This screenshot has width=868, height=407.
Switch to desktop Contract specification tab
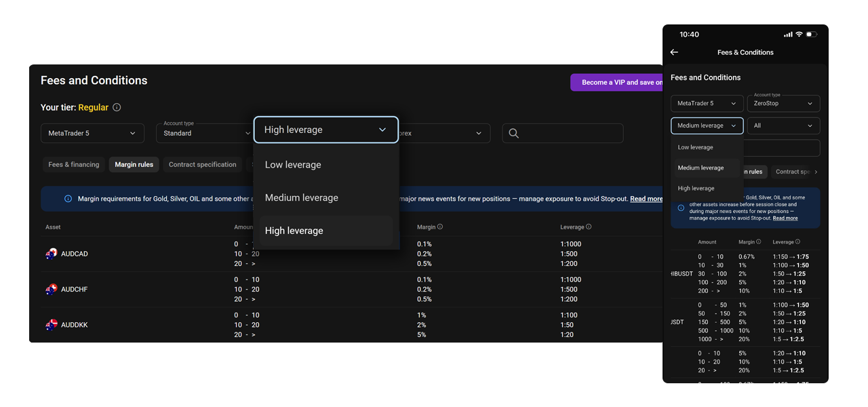203,165
